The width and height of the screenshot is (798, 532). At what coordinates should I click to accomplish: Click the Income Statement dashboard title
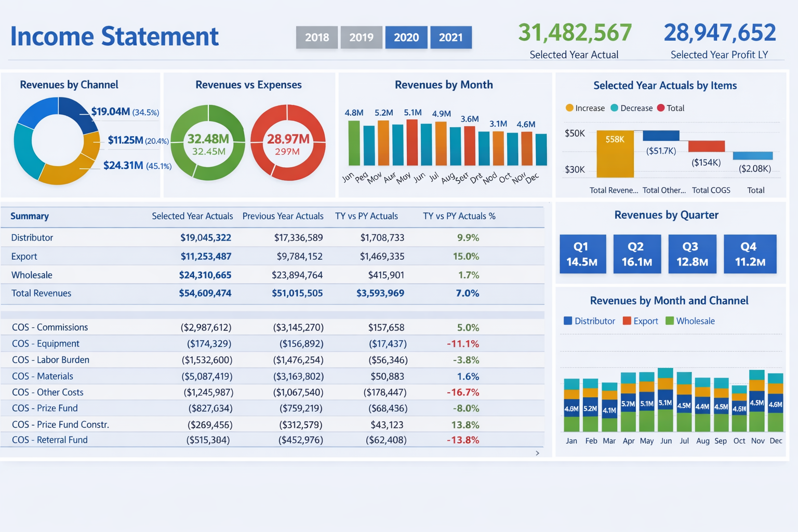tap(114, 36)
